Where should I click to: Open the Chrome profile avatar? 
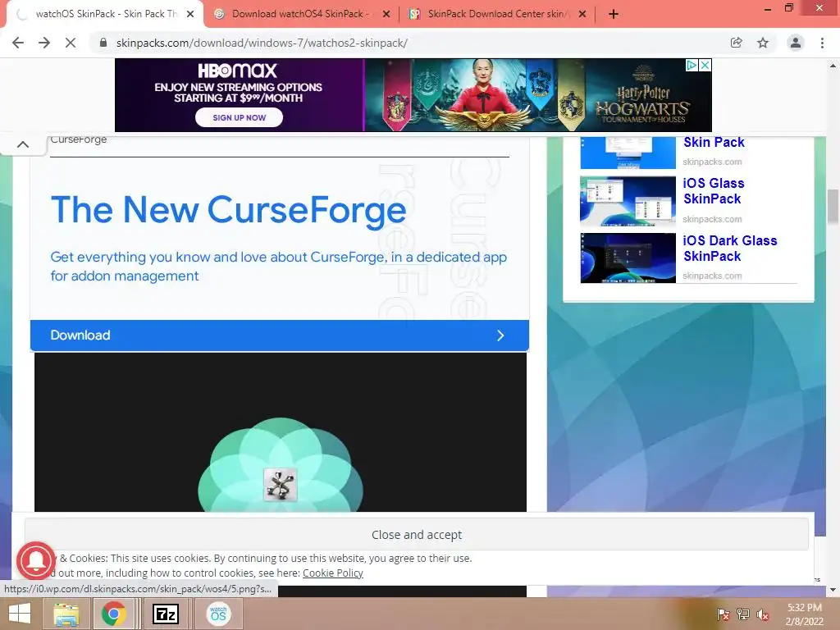tap(796, 43)
